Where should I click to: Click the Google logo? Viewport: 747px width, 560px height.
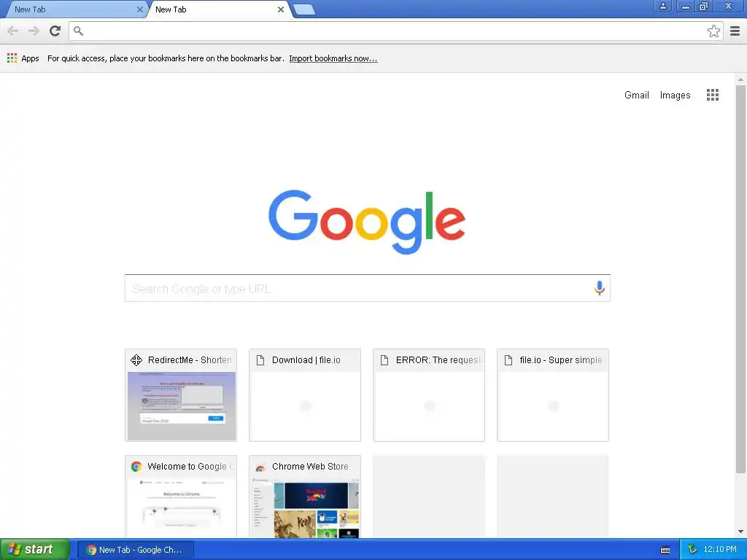coord(367,222)
